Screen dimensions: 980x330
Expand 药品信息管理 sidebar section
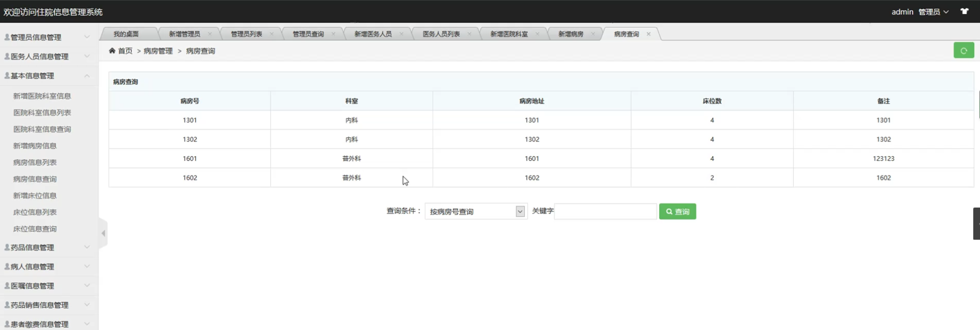coord(47,247)
